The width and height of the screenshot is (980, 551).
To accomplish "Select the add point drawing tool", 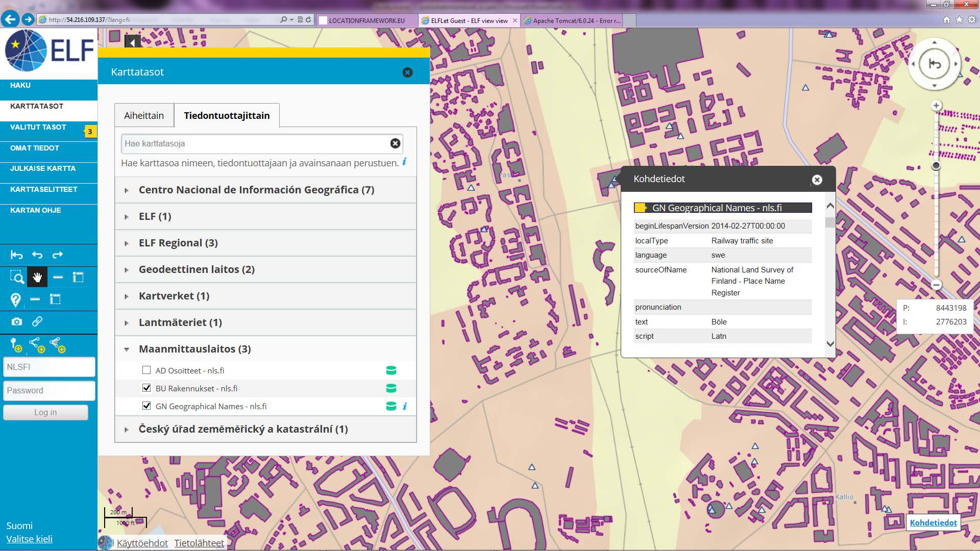I will [16, 345].
